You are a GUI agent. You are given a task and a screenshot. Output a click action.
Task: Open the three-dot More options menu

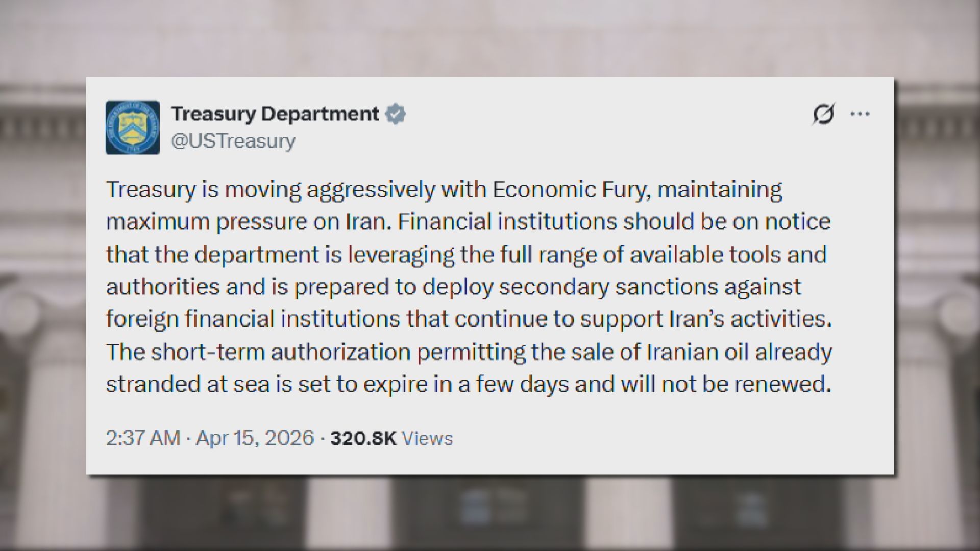[860, 114]
